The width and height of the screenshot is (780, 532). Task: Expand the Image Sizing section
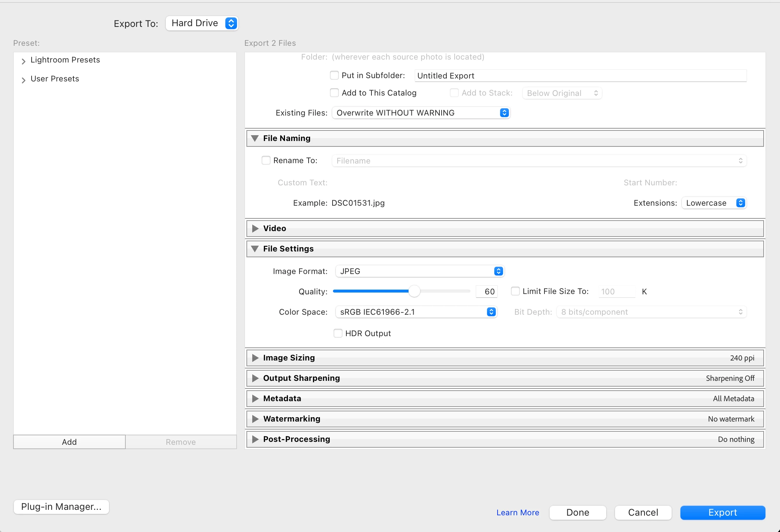255,358
